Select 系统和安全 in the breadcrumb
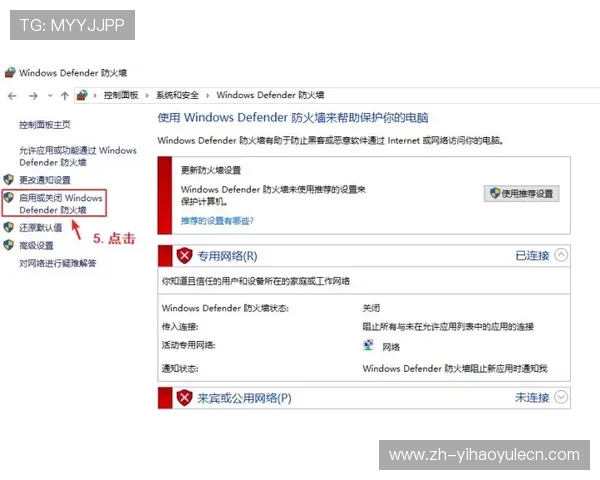This screenshot has width=600, height=480. click(x=177, y=95)
